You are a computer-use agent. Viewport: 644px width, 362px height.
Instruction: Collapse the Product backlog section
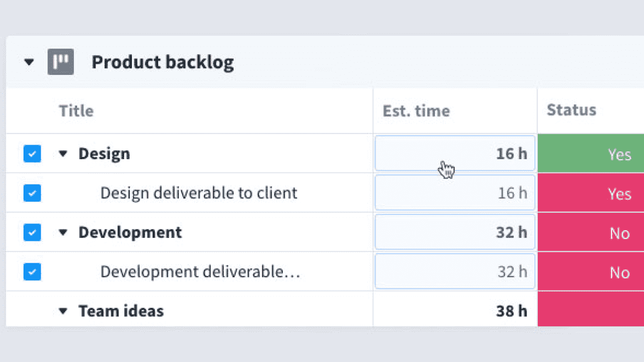coord(29,62)
